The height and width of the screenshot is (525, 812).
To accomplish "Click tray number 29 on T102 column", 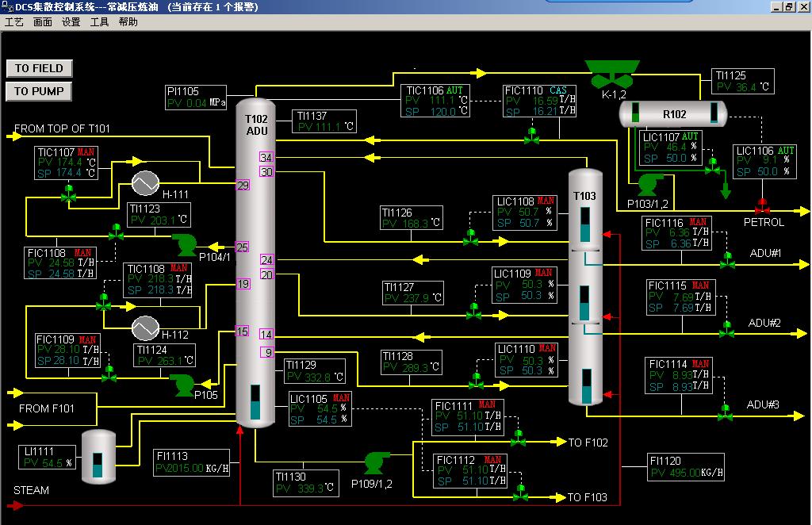I will (x=243, y=186).
